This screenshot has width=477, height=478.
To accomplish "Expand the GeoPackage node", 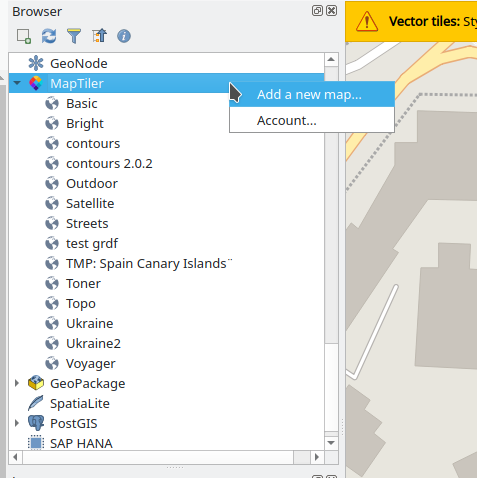I will (x=17, y=383).
